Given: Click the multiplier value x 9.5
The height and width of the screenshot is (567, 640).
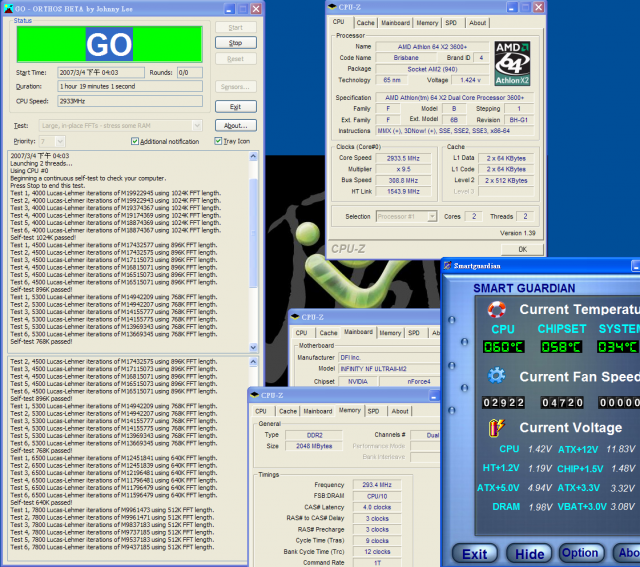Looking at the screenshot, I should [x=403, y=169].
